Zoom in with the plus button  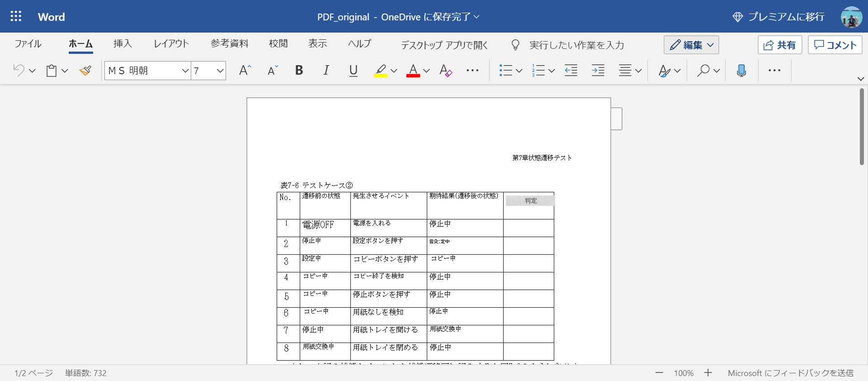tap(708, 373)
